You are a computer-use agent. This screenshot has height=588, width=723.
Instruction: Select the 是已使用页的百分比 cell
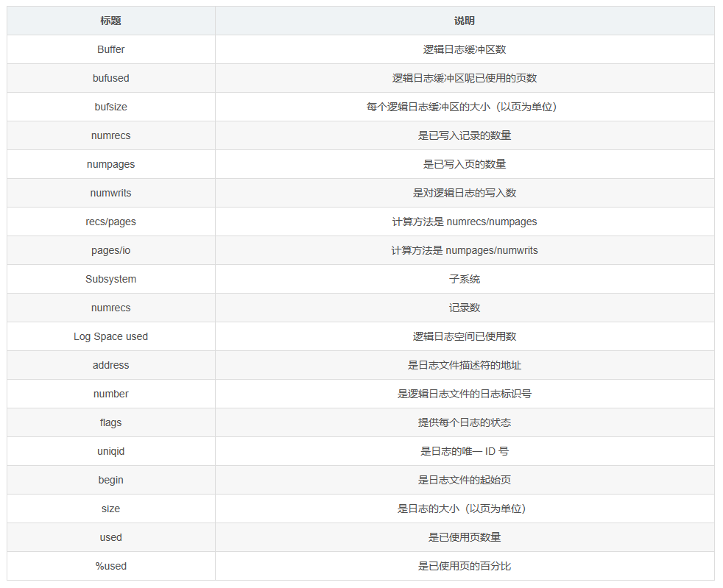click(465, 566)
